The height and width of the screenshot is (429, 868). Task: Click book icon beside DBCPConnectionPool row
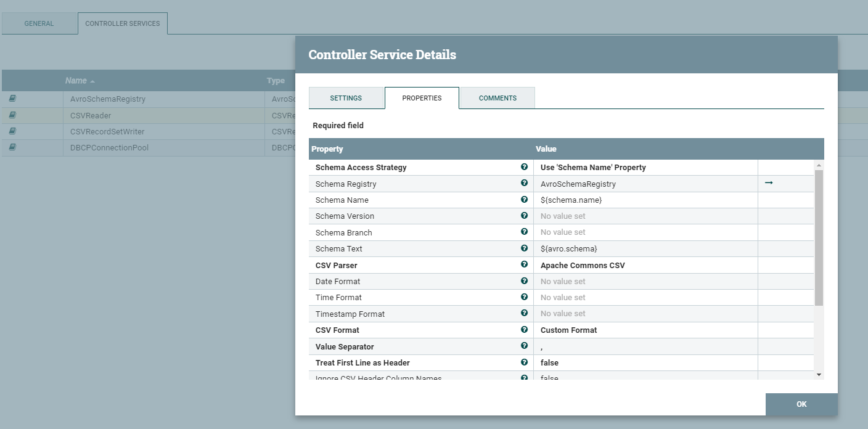(x=12, y=147)
